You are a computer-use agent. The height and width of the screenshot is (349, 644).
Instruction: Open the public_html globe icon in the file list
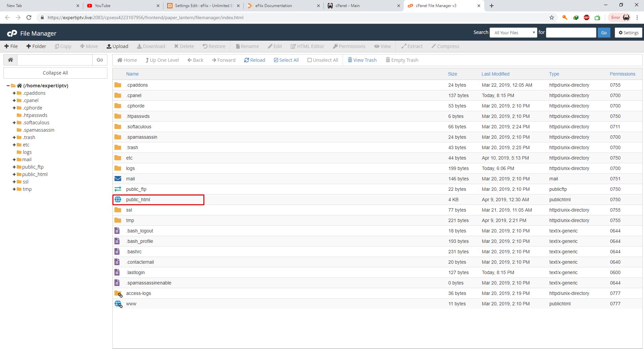point(118,200)
